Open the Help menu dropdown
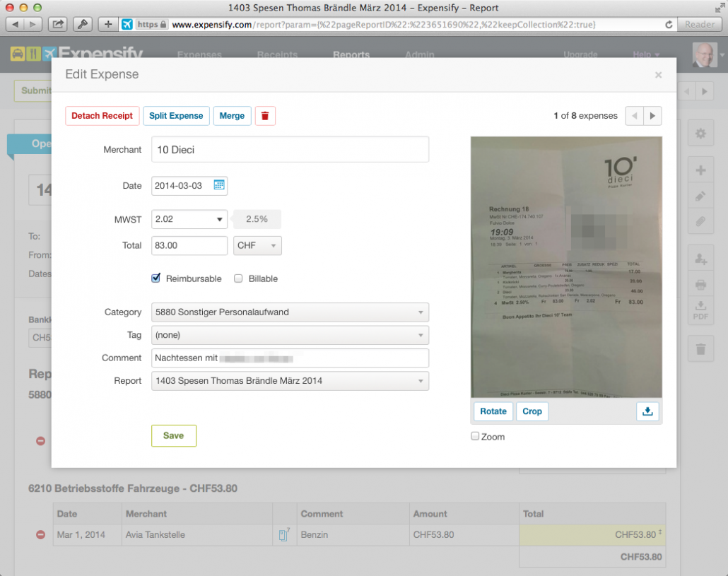Screen dimensions: 728x576 click(x=646, y=54)
